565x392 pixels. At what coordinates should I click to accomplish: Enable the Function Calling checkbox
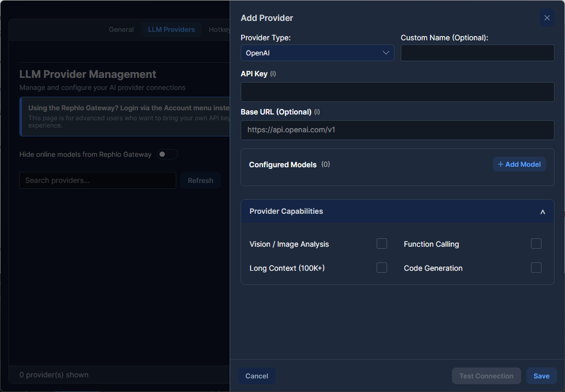(x=536, y=244)
